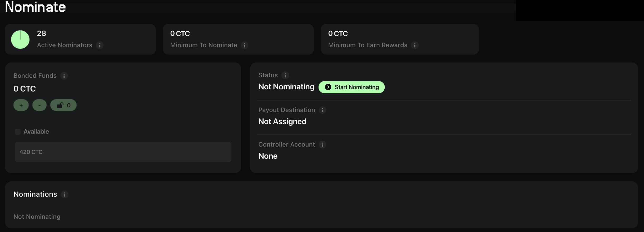Click Not Nominating text under Nominations
This screenshot has width=644, height=232.
(x=37, y=217)
